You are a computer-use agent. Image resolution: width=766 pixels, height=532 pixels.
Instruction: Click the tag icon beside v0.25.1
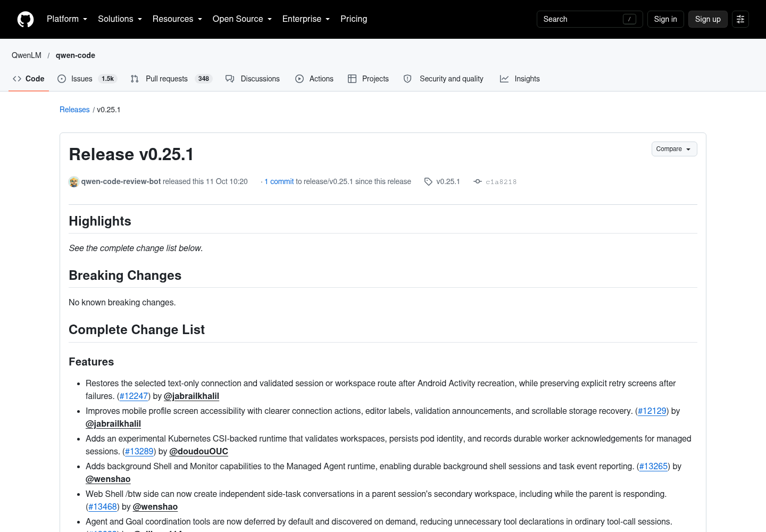coord(428,182)
